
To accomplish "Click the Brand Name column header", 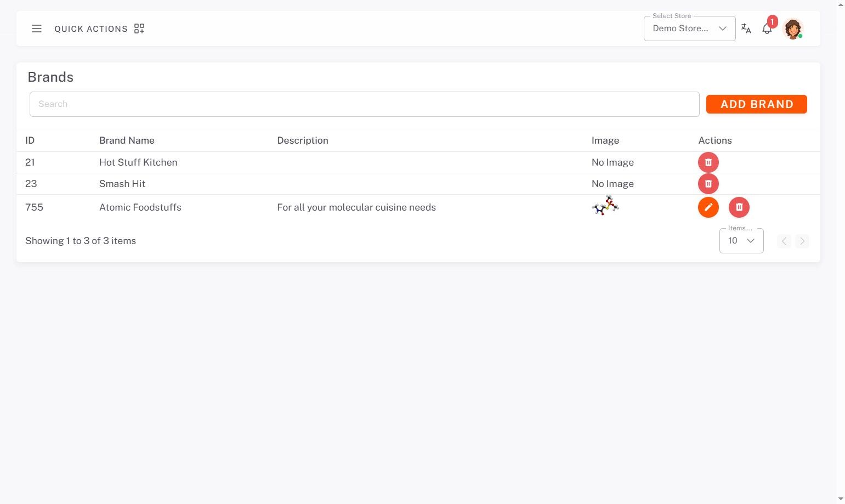I will pyautogui.click(x=127, y=140).
